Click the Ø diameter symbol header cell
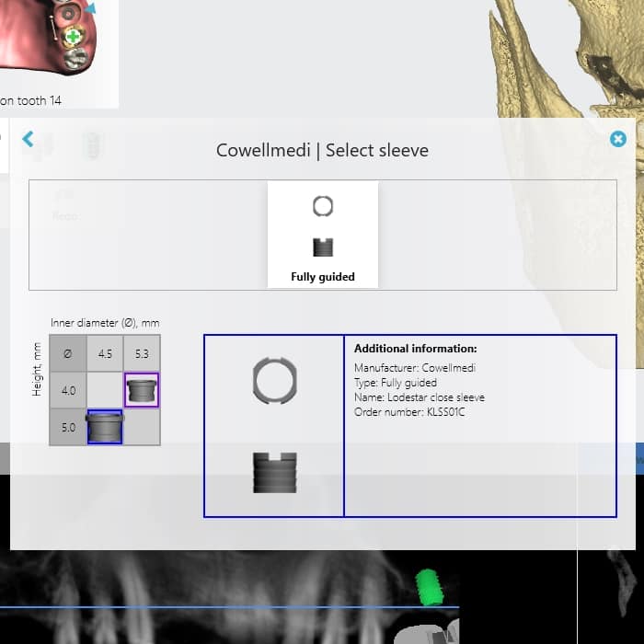The image size is (644, 644). [x=68, y=353]
